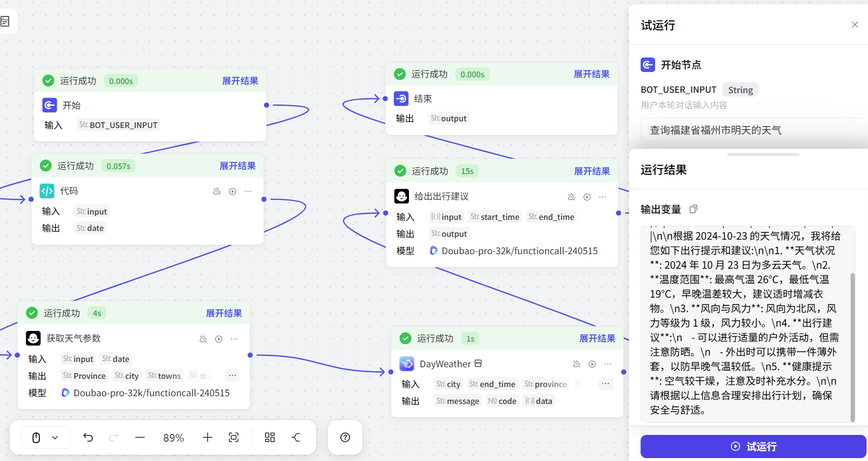868x461 pixels.
Task: Open the 89% zoom level menu
Action: pyautogui.click(x=174, y=437)
